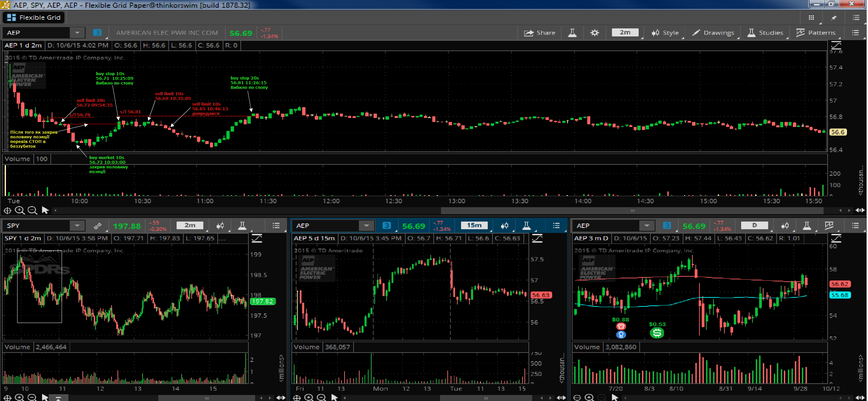Click the Share button in main chart toolbar
Screen dimensions: 868x401
[x=539, y=33]
